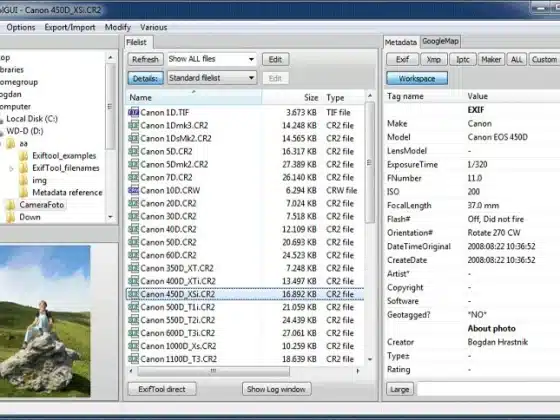Click the Metadata reference folder icon

[24, 192]
